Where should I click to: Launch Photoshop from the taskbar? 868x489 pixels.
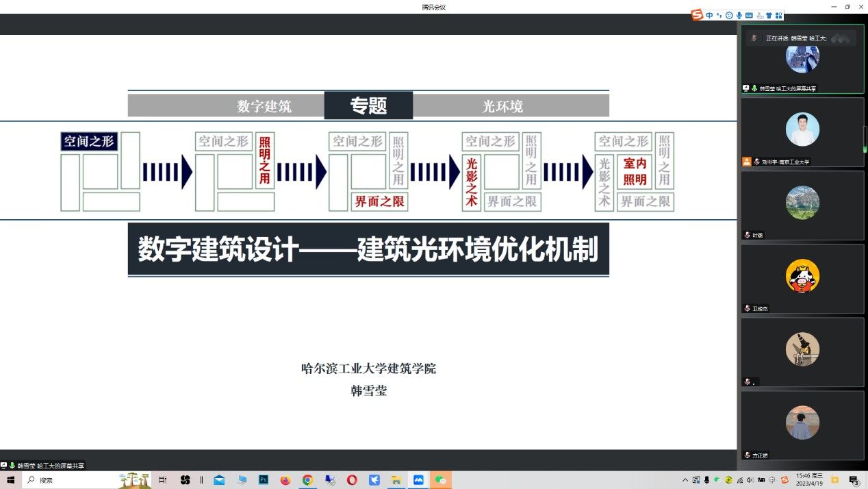pyautogui.click(x=263, y=480)
